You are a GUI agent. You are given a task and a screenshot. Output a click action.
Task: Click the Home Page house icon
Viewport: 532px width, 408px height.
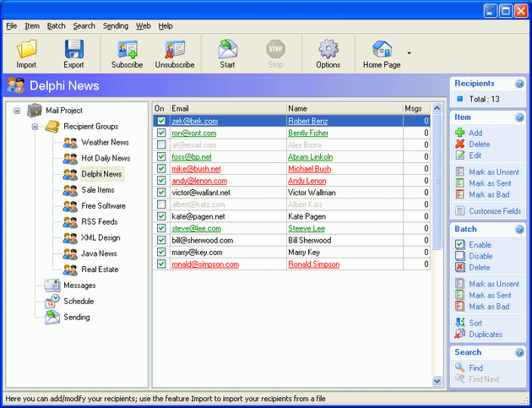pyautogui.click(x=382, y=49)
